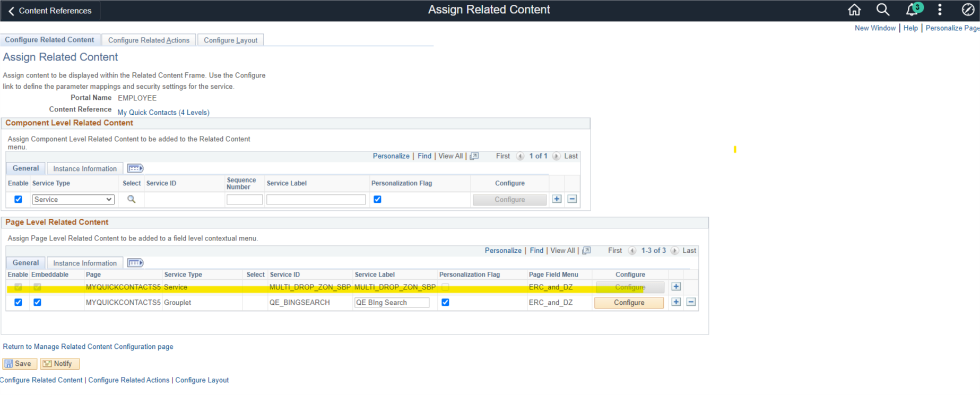Screen dimensions: 980x395
Task: Zoom Component Level grid in new window
Action: click(474, 156)
